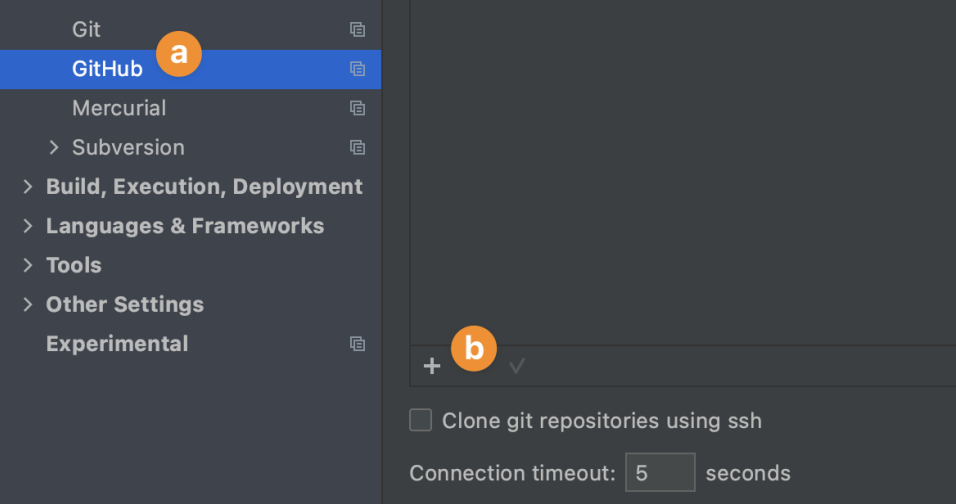Expand the Tools section
Image resolution: width=956 pixels, height=504 pixels.
pos(27,265)
